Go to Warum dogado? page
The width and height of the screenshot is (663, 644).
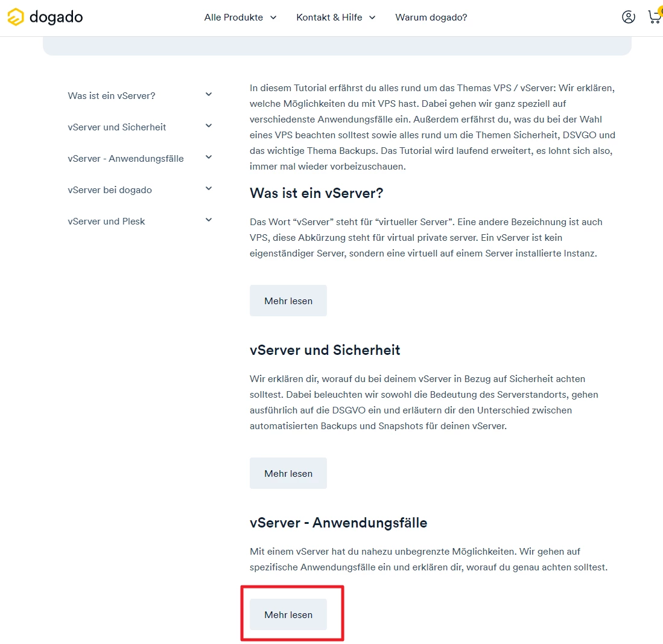(x=431, y=18)
